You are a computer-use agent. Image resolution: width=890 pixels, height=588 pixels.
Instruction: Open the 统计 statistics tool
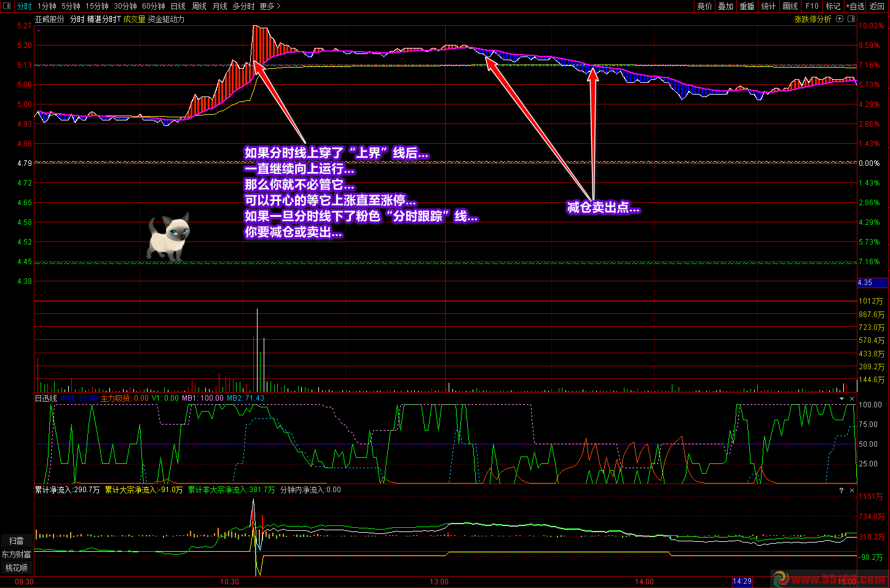click(x=768, y=6)
